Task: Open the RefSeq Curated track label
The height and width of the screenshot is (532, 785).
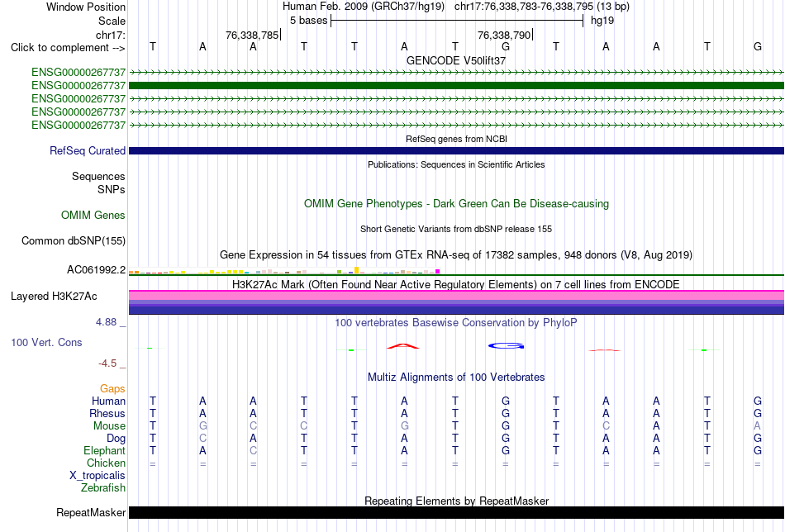Action: click(x=88, y=150)
